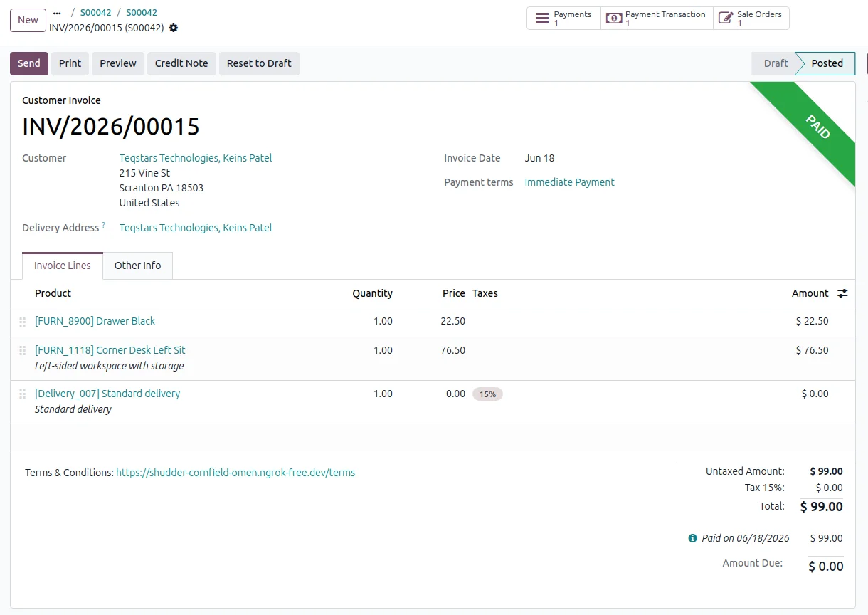Click the Total $ 99.00 value
Image resolution: width=868 pixels, height=615 pixels.
(x=822, y=507)
